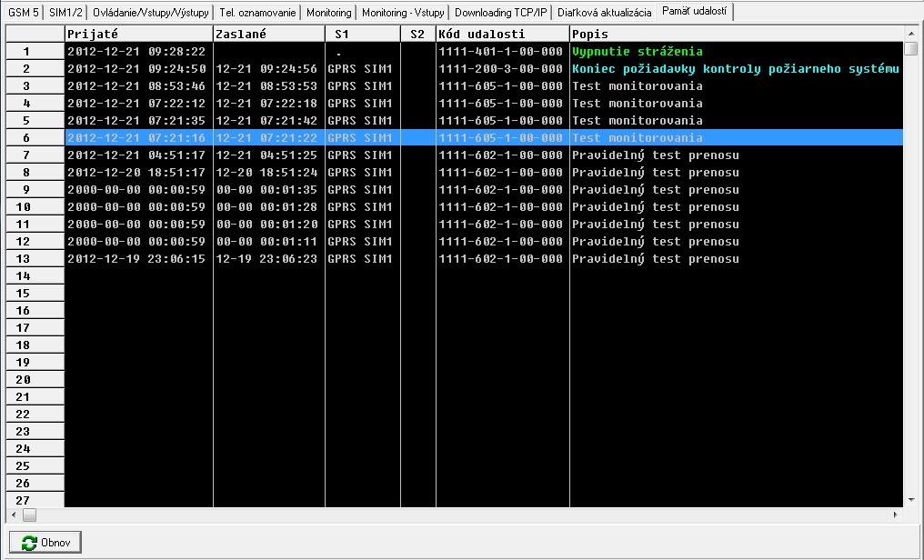
Task: Open the GSM 5 tab
Action: coord(23,13)
